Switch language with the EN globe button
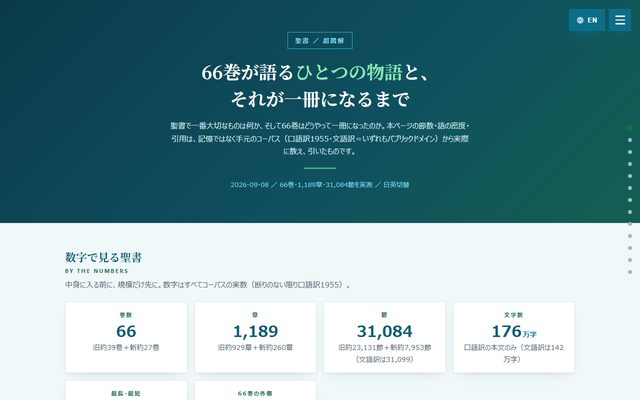Viewport: 640px width, 400px height. click(x=587, y=20)
